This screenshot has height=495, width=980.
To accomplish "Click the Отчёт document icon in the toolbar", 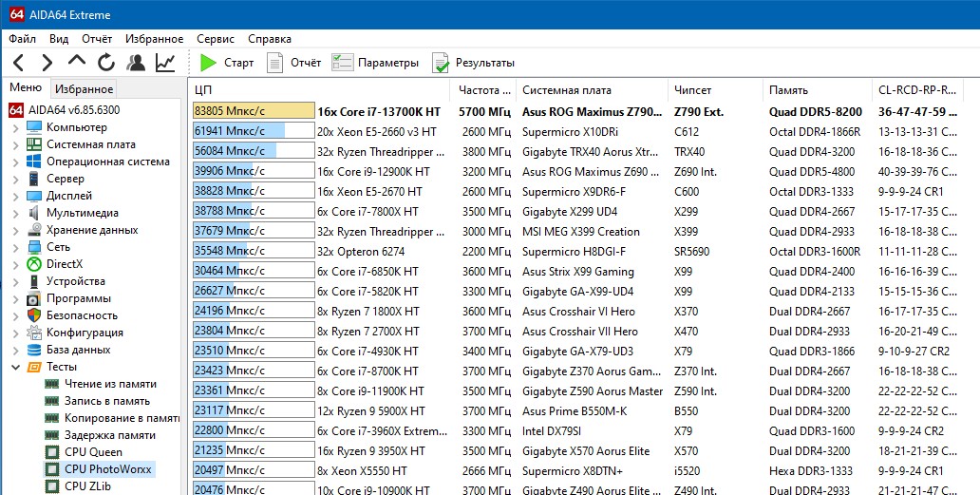I will point(275,63).
